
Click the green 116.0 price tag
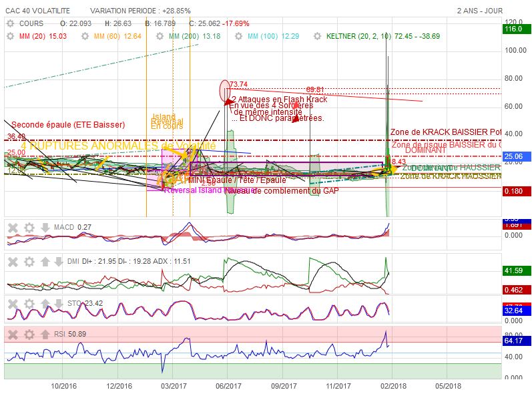pyautogui.click(x=517, y=29)
